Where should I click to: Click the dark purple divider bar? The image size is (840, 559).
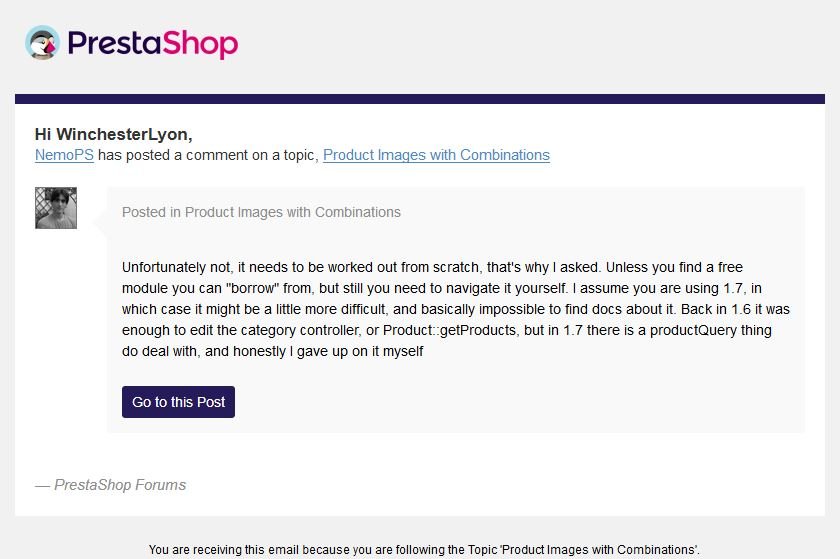(x=420, y=99)
